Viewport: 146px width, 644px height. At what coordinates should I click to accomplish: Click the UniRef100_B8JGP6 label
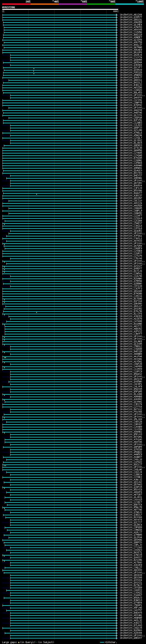pos(131,53)
